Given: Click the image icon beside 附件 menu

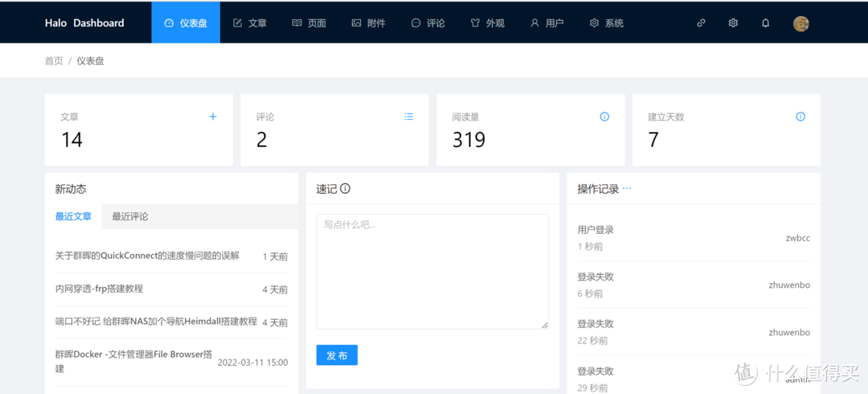Looking at the screenshot, I should 357,23.
